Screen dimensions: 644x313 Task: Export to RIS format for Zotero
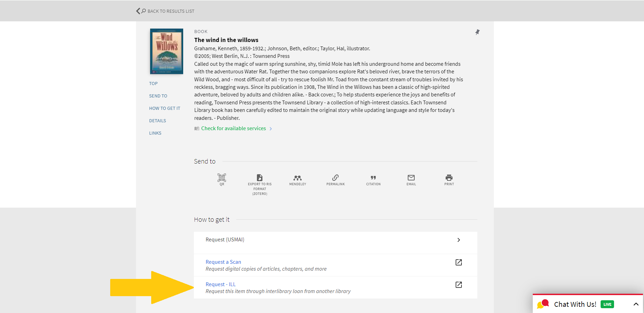260,185
